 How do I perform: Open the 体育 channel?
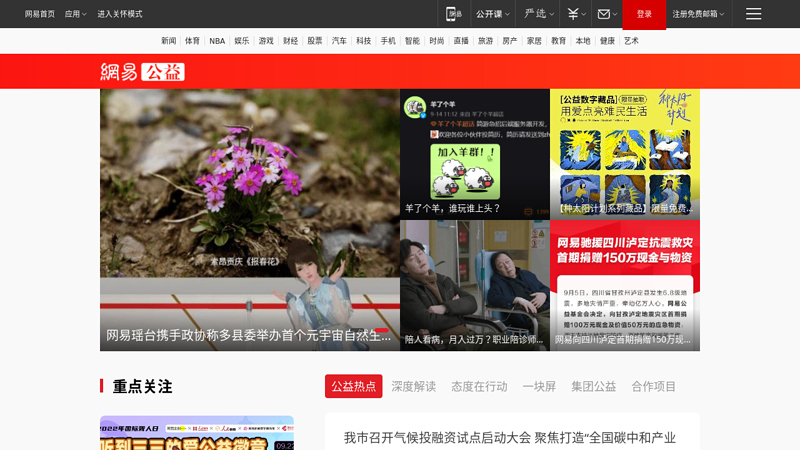click(x=192, y=41)
